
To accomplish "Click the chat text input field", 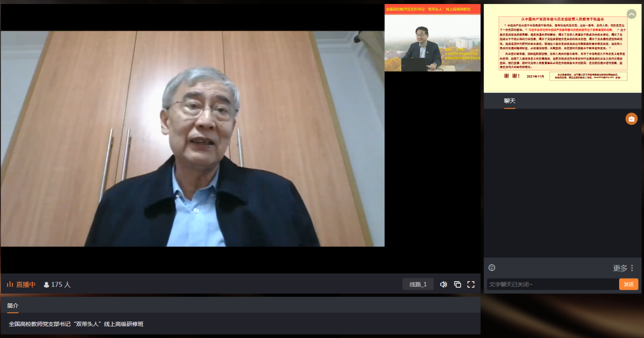I will click(x=552, y=284).
